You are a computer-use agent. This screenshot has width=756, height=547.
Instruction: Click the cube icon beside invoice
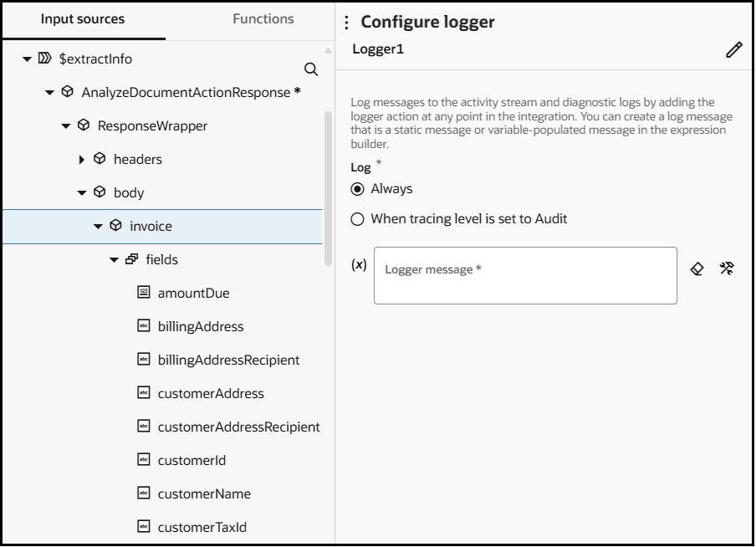[x=115, y=225]
